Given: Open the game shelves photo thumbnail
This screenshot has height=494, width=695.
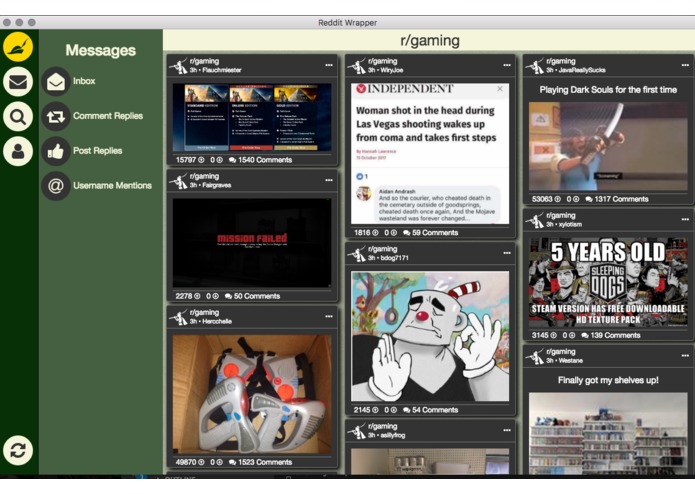Looking at the screenshot, I should [608, 433].
